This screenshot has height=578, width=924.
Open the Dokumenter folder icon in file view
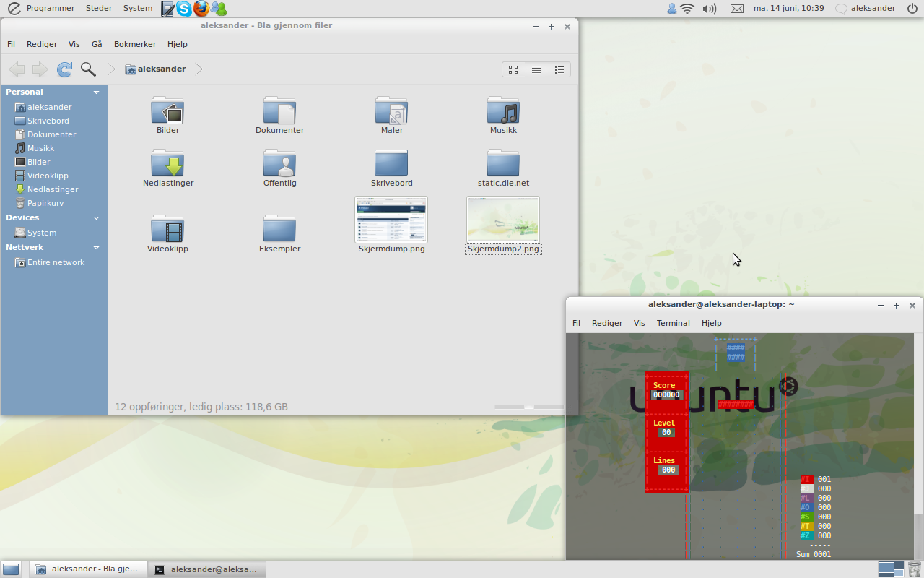tap(279, 111)
